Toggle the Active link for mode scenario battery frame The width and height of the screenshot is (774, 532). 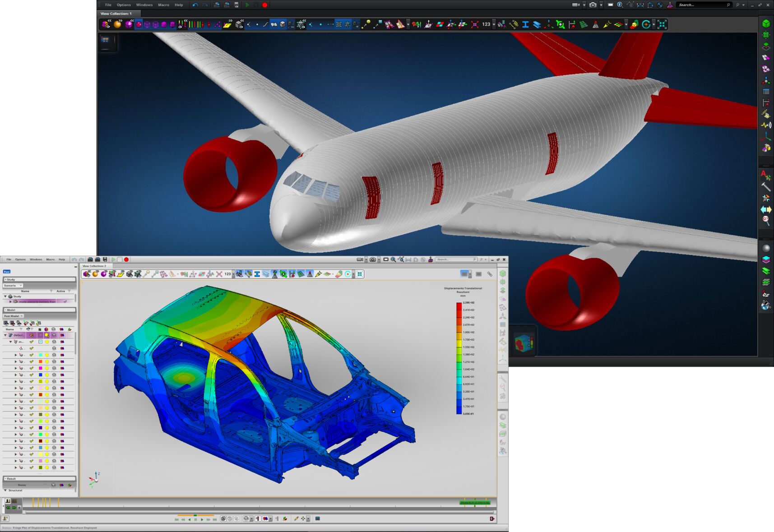[65, 301]
